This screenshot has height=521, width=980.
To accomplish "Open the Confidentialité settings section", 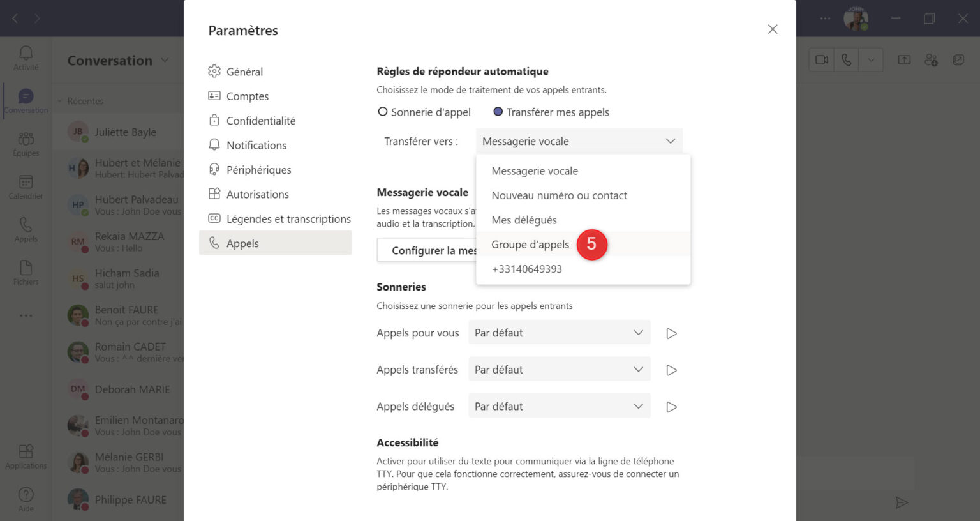I will [x=261, y=120].
